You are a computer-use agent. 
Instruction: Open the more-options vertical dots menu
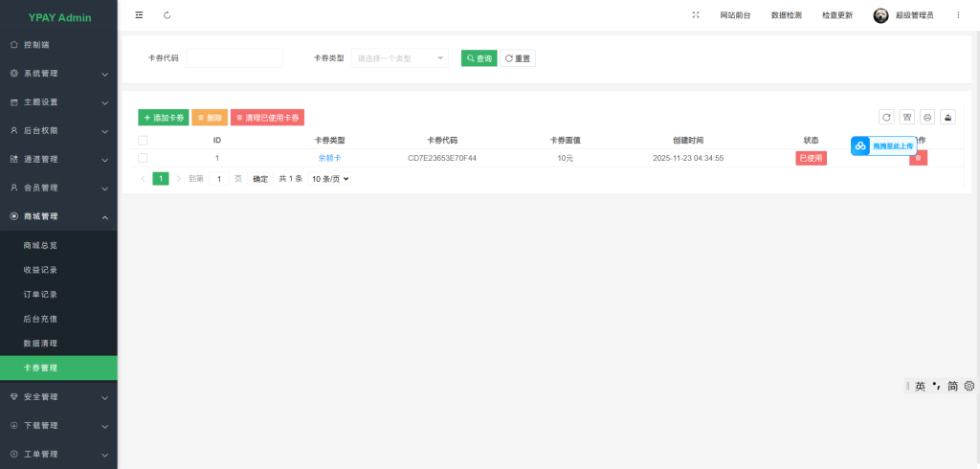(958, 15)
